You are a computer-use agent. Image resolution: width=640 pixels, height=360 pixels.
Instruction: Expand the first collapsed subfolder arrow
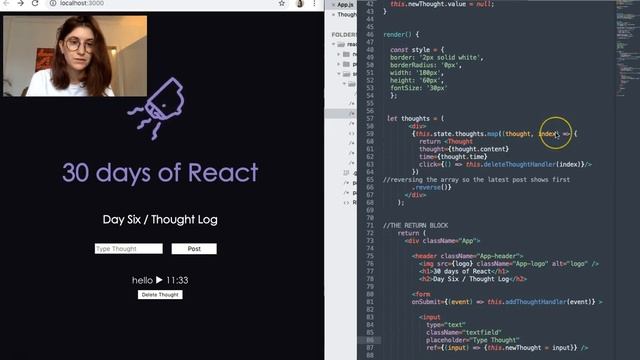click(x=339, y=54)
